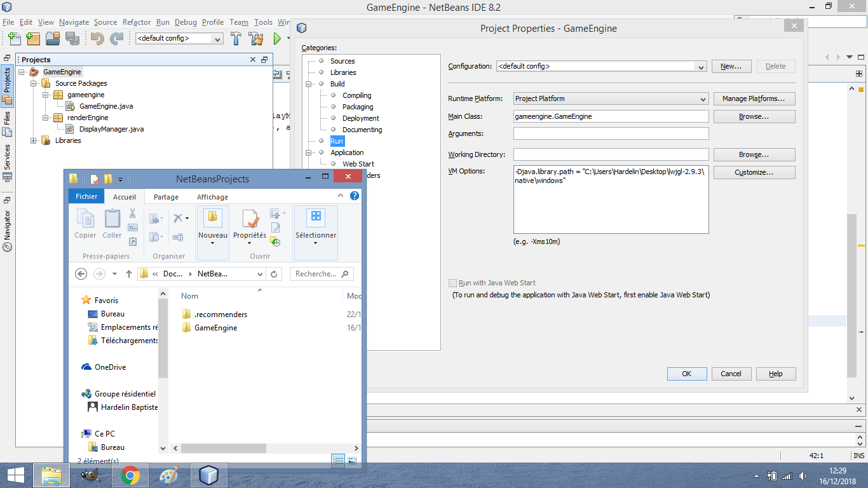Switch to Partage tab in Explorer
This screenshot has height=488, width=868.
(166, 197)
